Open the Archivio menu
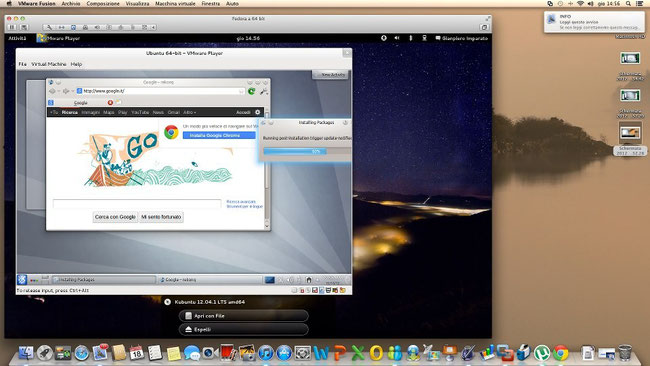Screen dimensions: 650x366 click(x=71, y=3)
